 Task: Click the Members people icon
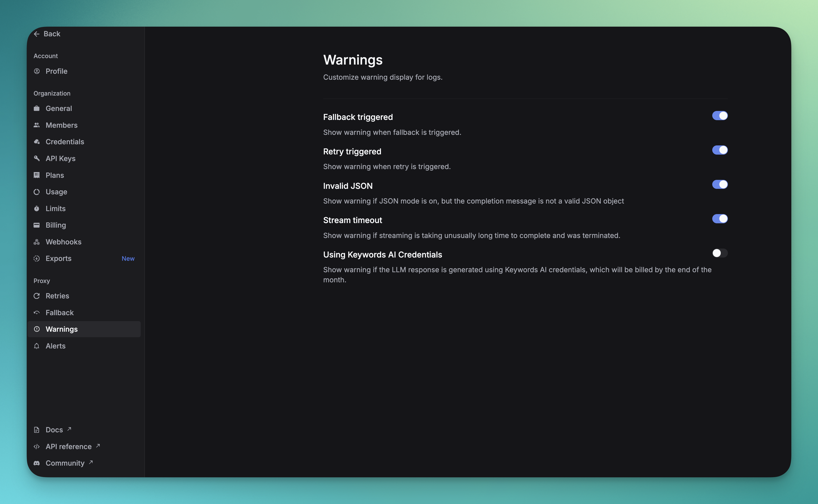pyautogui.click(x=37, y=125)
